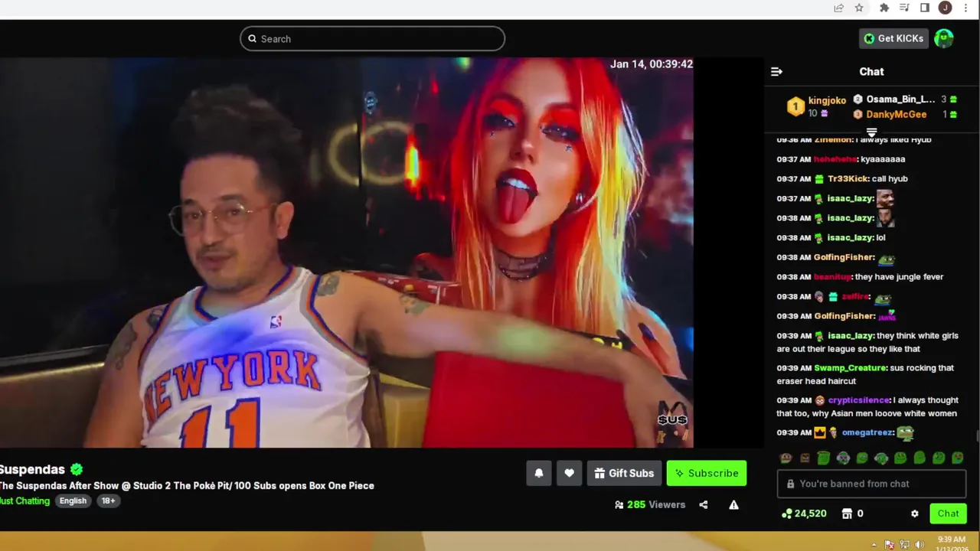The height and width of the screenshot is (551, 980).
Task: Pick the first emote in quick emote row
Action: pyautogui.click(x=786, y=458)
